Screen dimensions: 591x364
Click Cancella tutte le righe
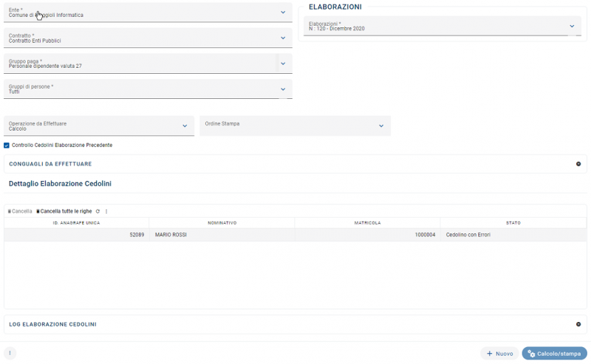click(64, 211)
